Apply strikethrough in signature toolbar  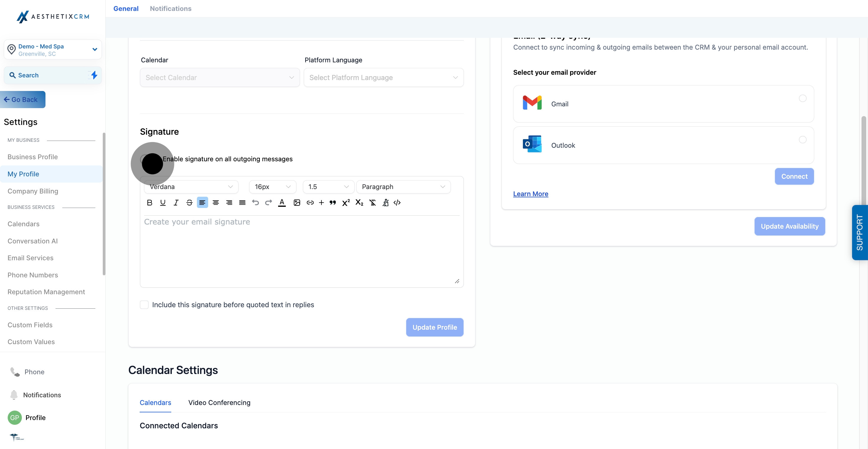[x=189, y=203]
